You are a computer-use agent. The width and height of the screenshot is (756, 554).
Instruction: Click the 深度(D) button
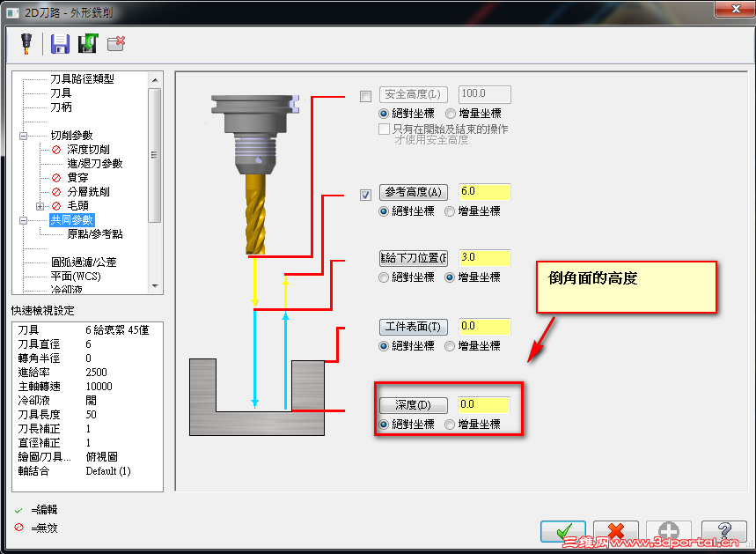413,405
